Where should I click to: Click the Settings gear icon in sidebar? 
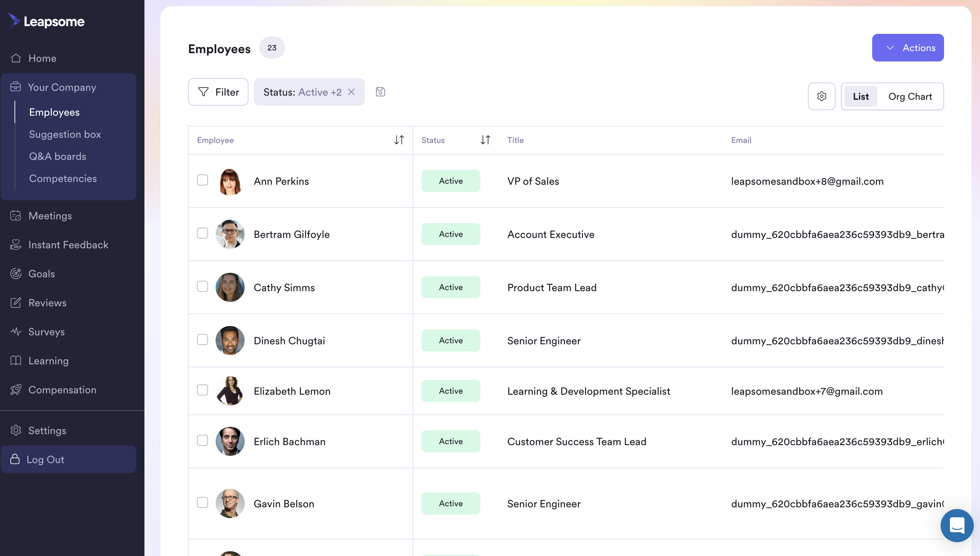click(x=16, y=430)
